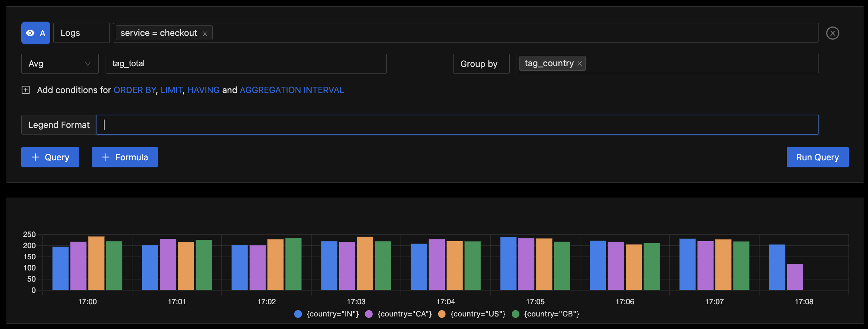Click the tag_total attribute field
This screenshot has height=329, width=868.
pos(246,64)
